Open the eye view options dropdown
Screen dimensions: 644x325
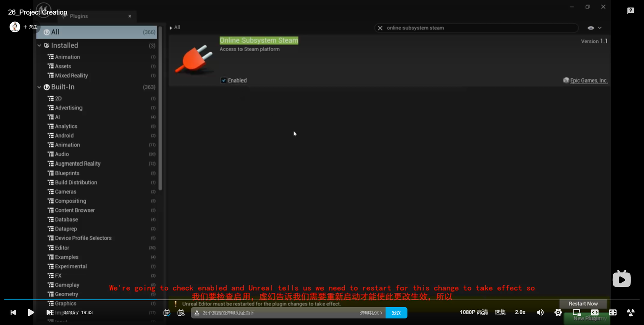pyautogui.click(x=594, y=28)
